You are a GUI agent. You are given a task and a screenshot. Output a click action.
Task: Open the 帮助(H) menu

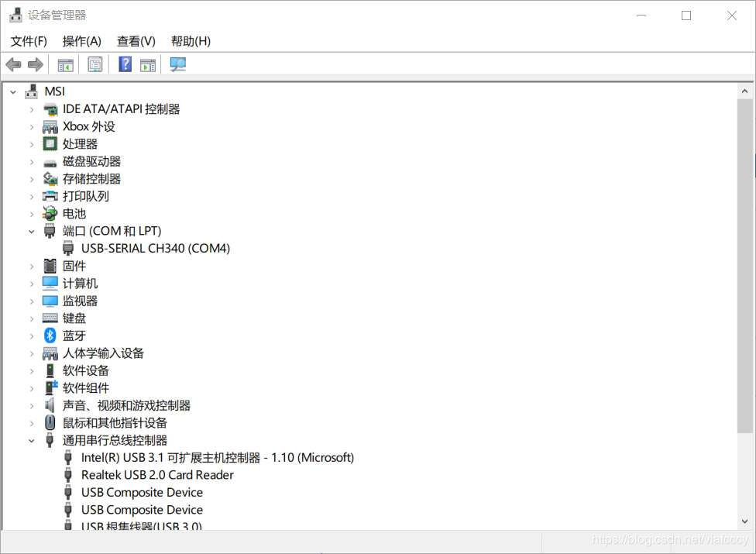click(191, 42)
